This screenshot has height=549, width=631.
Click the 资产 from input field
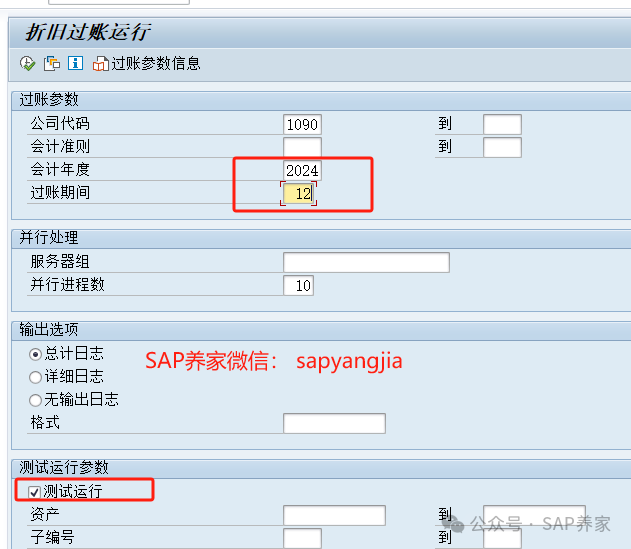coord(334,515)
